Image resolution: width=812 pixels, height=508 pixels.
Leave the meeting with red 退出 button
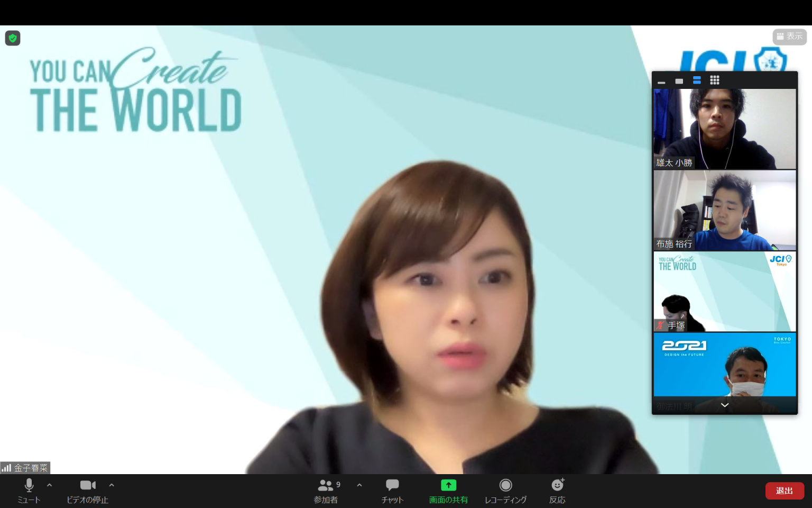(785, 491)
